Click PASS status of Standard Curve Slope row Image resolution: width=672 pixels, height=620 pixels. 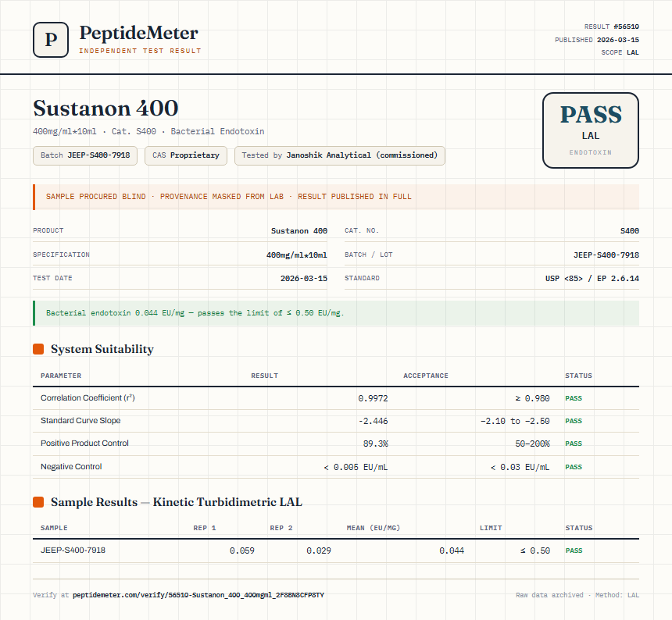[574, 421]
